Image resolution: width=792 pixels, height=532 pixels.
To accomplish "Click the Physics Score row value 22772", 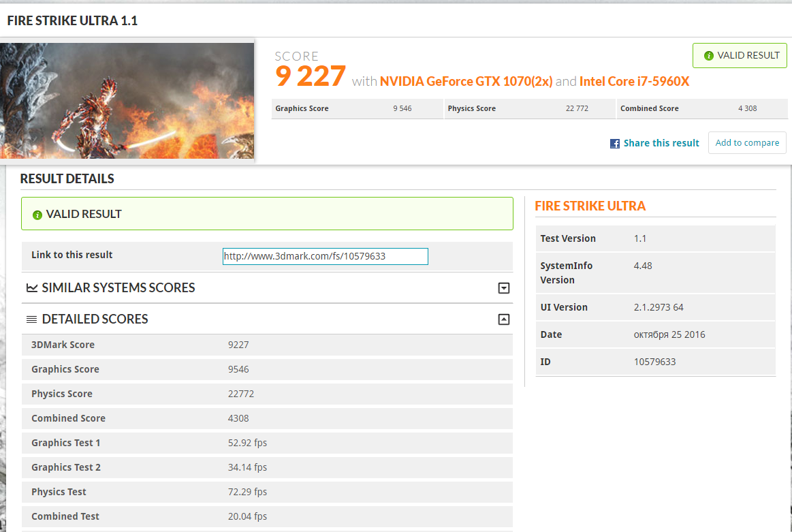I will click(241, 394).
